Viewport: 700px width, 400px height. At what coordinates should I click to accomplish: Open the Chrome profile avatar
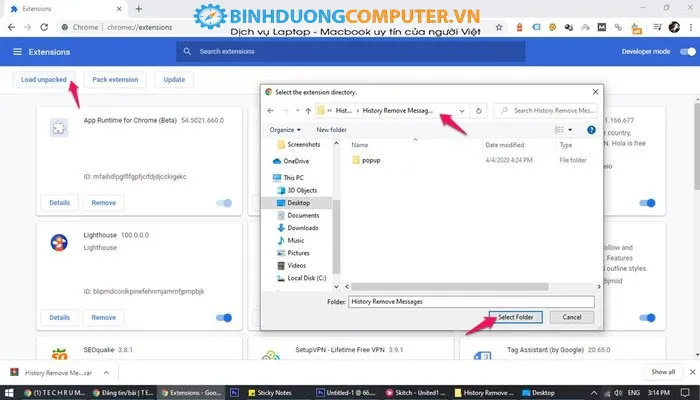point(674,27)
